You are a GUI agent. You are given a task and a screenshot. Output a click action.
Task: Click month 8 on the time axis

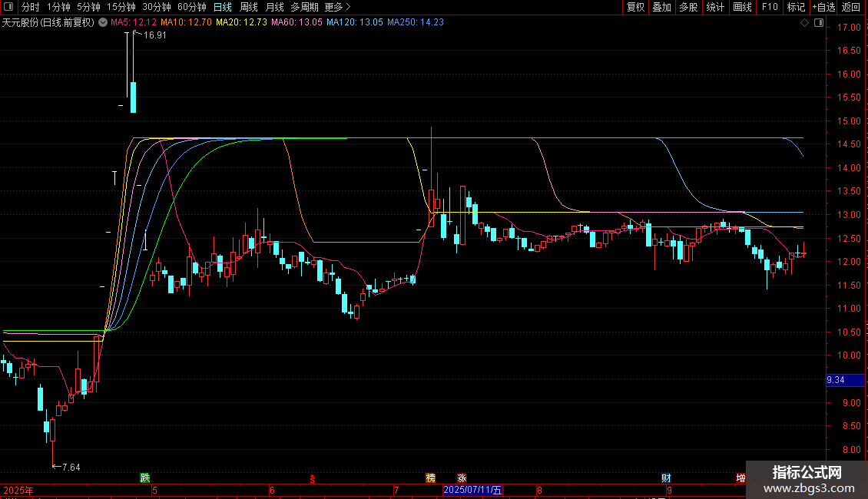click(539, 490)
